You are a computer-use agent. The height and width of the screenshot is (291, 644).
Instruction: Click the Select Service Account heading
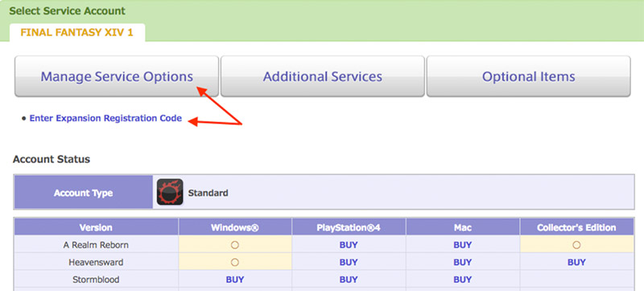pyautogui.click(x=68, y=11)
